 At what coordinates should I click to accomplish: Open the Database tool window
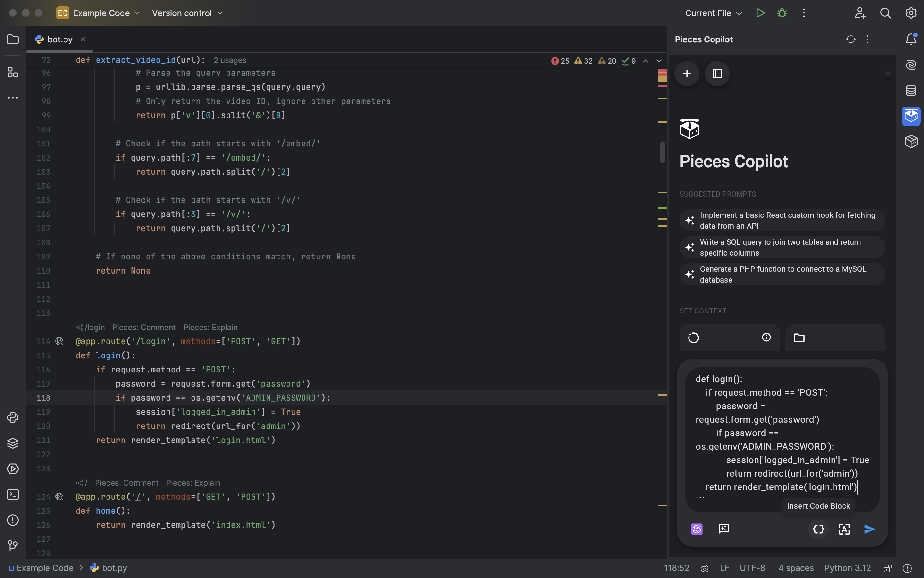[x=911, y=91]
